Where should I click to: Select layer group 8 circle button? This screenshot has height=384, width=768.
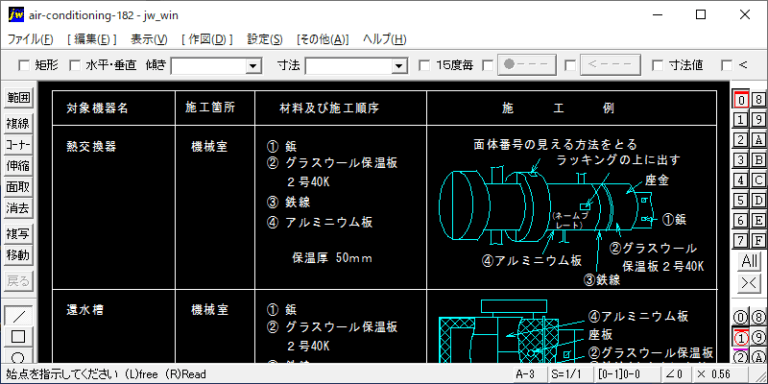(758, 317)
